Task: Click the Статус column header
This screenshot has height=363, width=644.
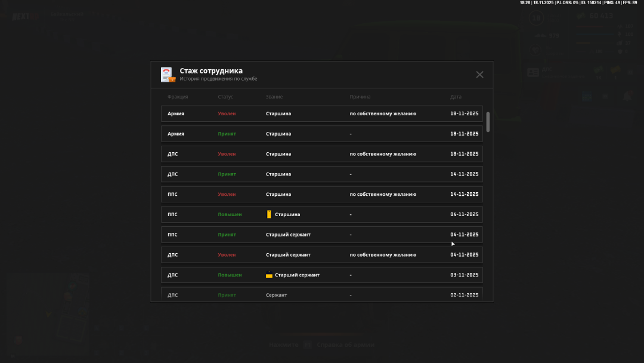Action: (x=225, y=97)
